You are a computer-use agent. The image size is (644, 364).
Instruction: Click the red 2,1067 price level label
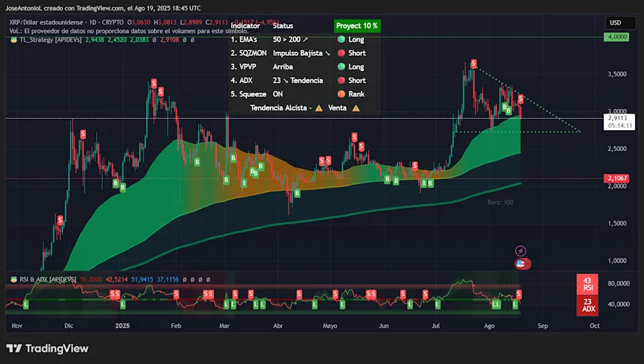tap(616, 179)
